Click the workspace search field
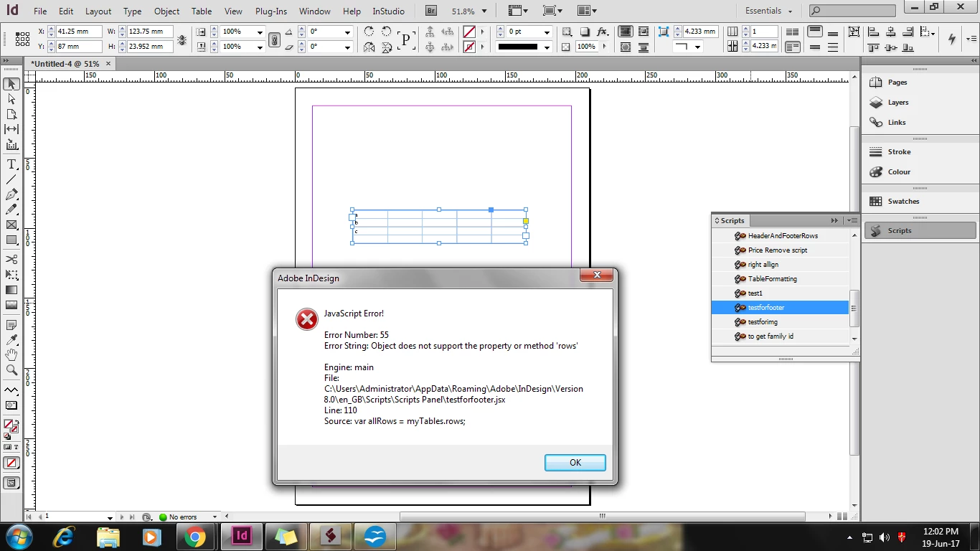Screen dimensions: 980x551 click(x=852, y=11)
